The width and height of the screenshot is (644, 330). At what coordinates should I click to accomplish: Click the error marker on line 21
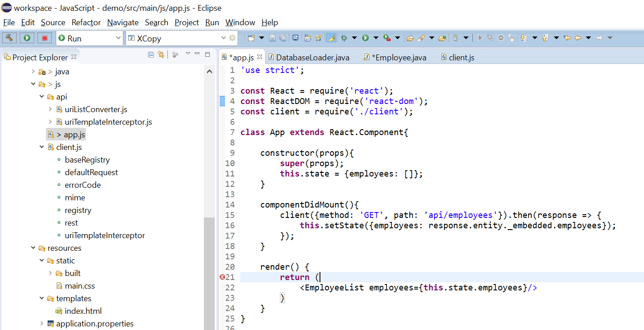pyautogui.click(x=221, y=277)
